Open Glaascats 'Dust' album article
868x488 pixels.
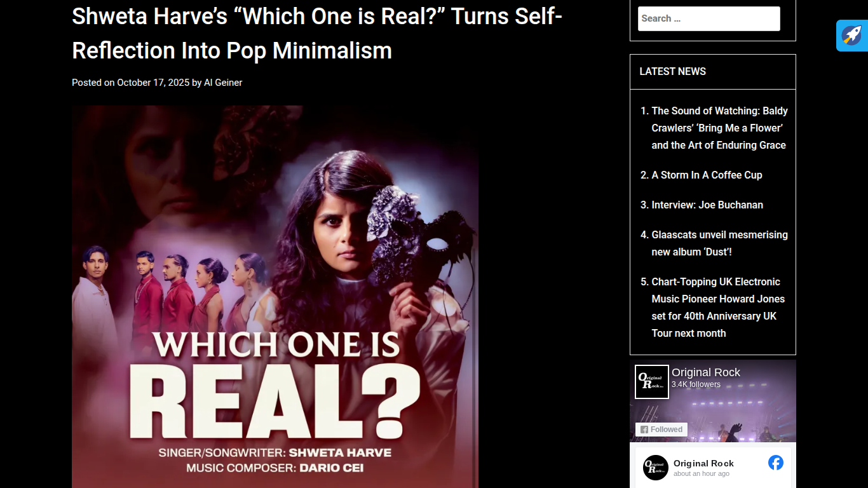click(719, 243)
